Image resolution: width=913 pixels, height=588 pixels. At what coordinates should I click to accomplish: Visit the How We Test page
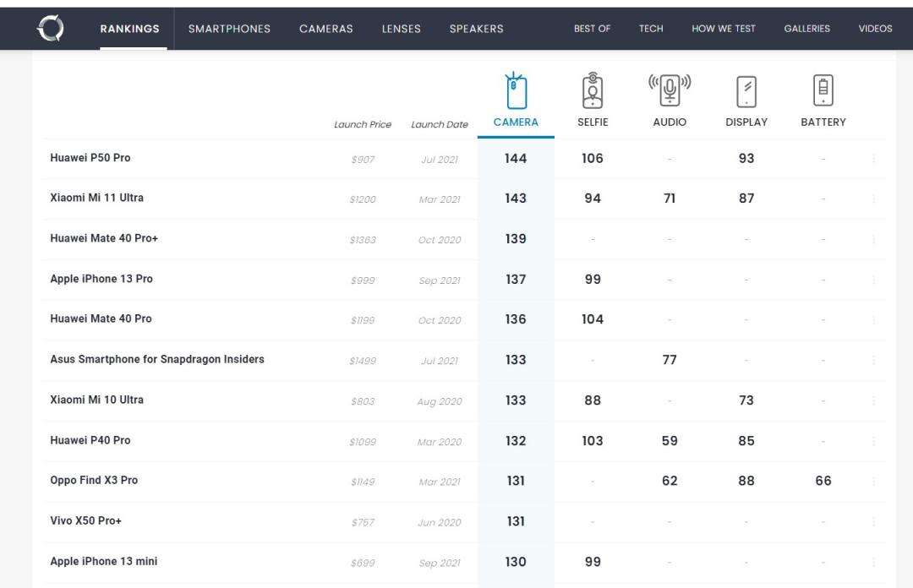(723, 29)
